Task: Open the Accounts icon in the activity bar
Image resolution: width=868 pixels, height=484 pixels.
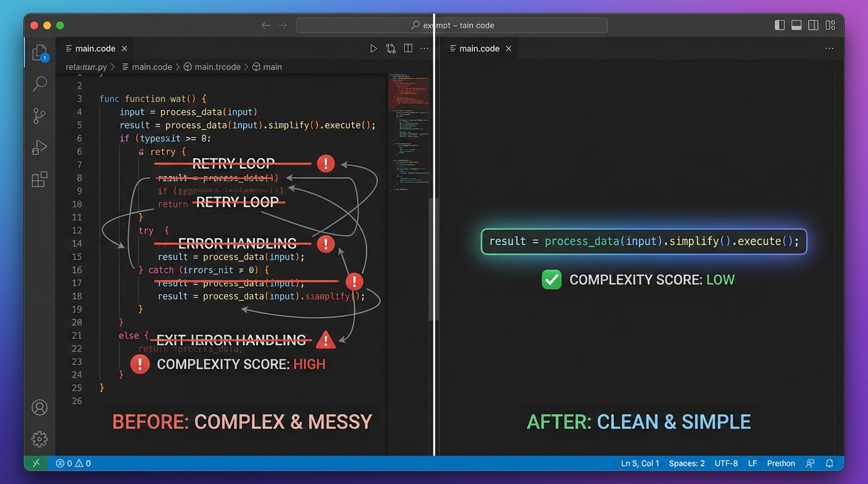Action: tap(40, 407)
